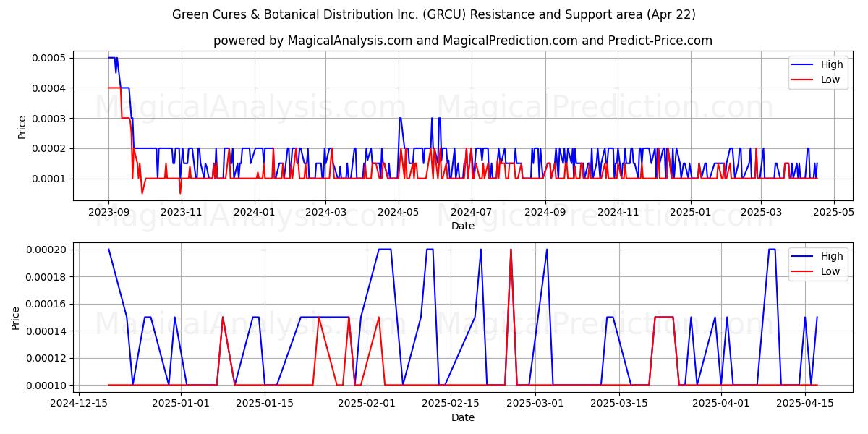The image size is (868, 434).
Task: Click the 0.0003 y-axis tick label
Action: click(47, 119)
